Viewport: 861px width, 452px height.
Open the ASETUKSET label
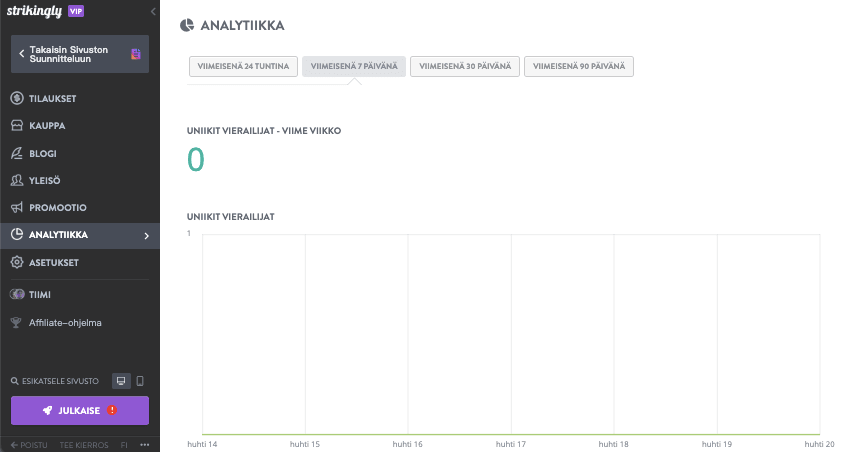(x=54, y=263)
